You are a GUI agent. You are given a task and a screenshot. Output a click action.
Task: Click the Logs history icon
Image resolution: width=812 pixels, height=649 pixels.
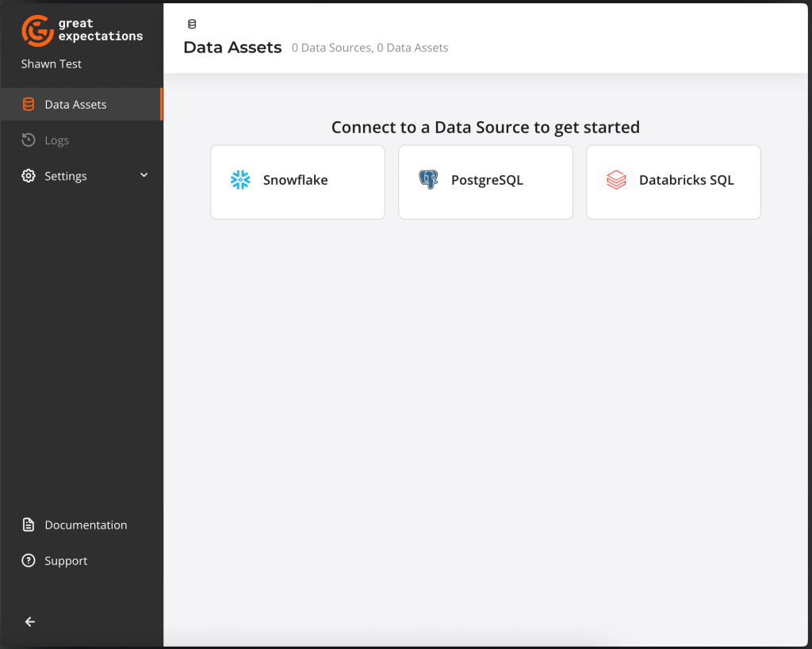[x=29, y=140]
